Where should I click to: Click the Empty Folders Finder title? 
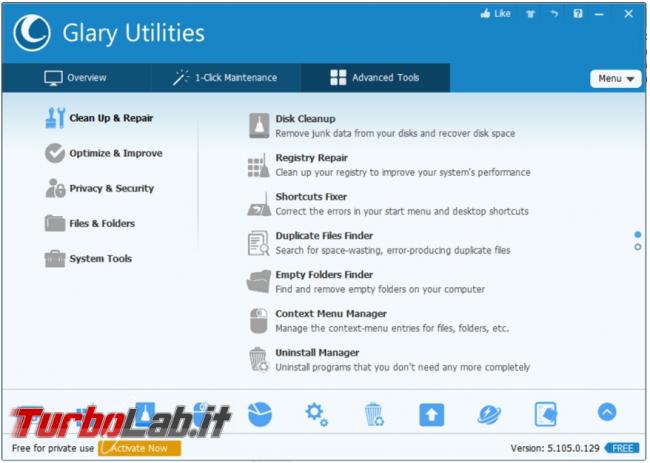coord(324,274)
